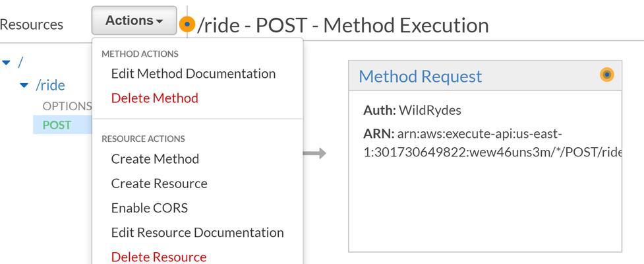Select the POST method in the tree
Viewport: 644px width, 264px height.
(x=57, y=125)
